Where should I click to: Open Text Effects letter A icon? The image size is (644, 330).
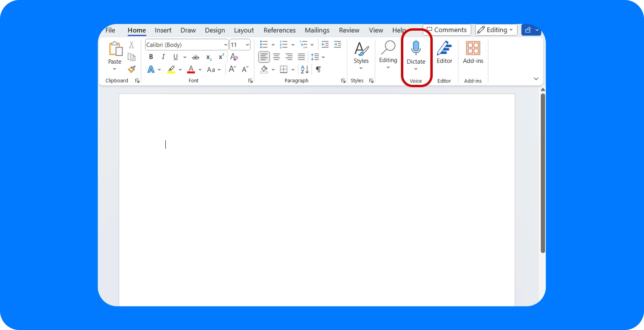click(151, 70)
